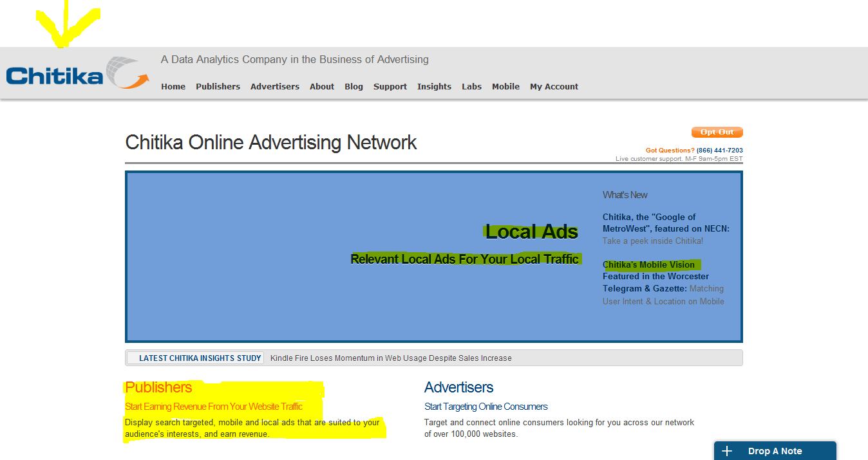Click the plus icon on Drop A Note
Image resolution: width=868 pixels, height=460 pixels.
pos(727,451)
